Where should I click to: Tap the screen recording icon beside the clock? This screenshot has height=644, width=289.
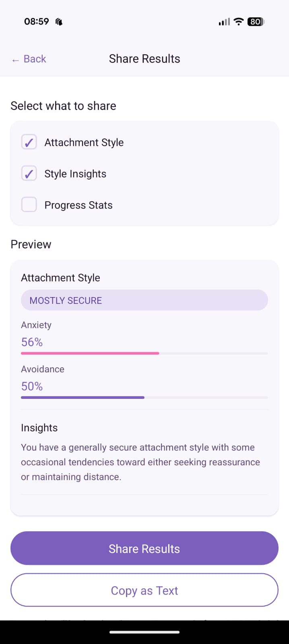[x=58, y=21]
